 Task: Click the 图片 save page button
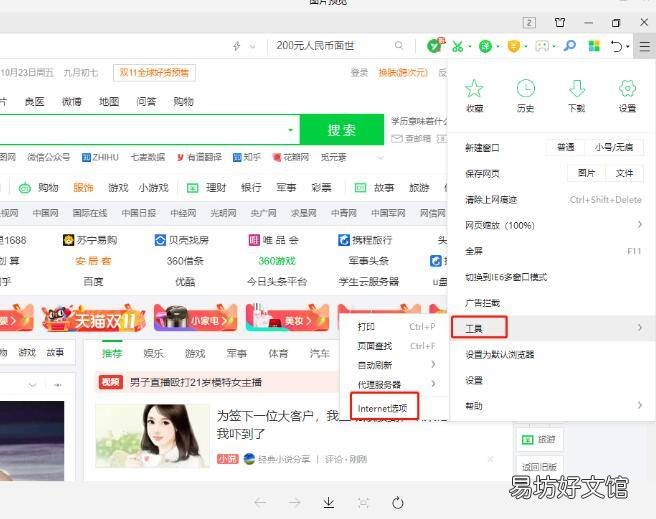[x=586, y=173]
